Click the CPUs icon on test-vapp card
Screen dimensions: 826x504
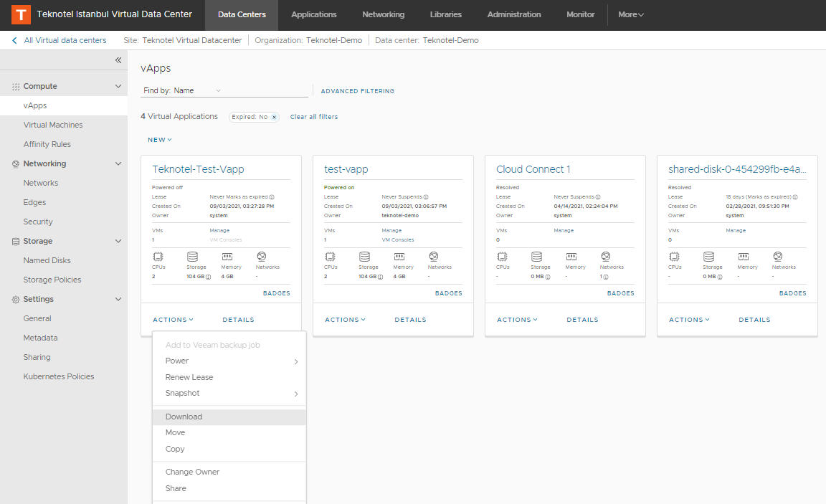330,257
